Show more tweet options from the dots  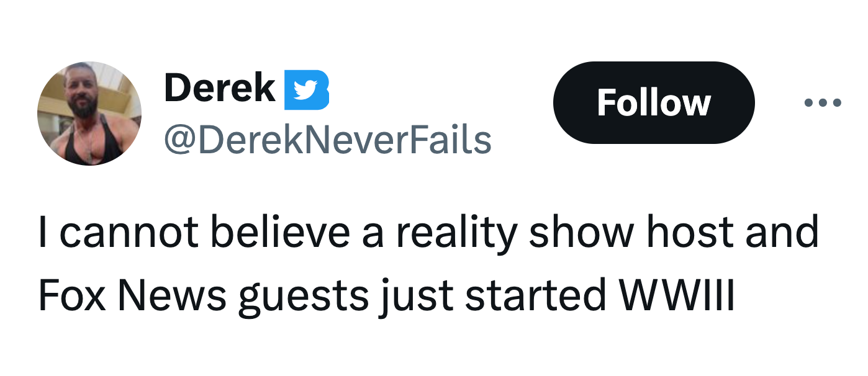[823, 103]
